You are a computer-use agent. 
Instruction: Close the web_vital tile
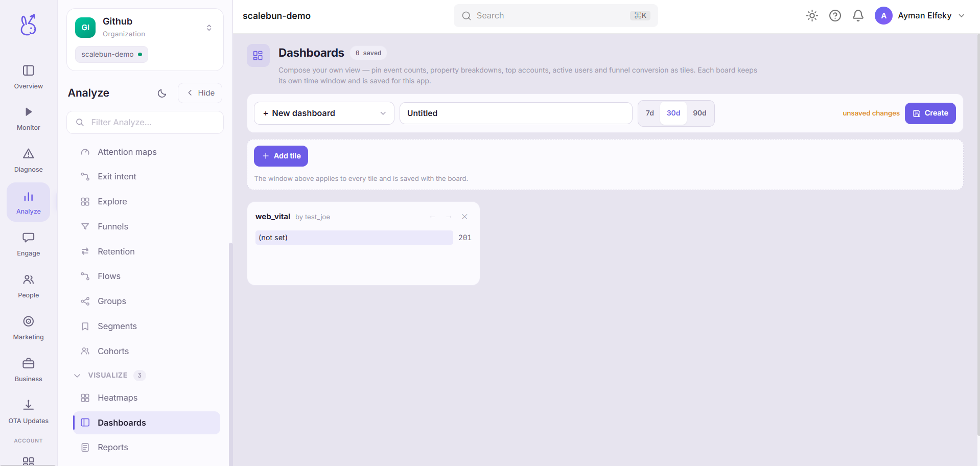click(464, 217)
